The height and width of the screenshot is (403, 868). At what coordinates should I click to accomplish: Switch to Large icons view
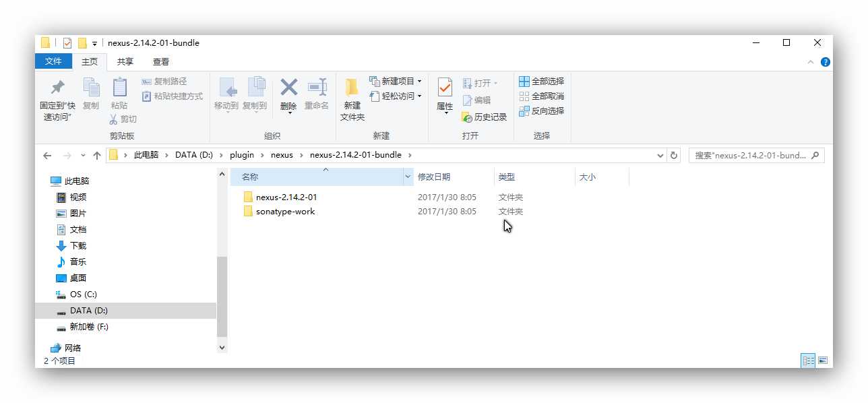[x=823, y=361]
